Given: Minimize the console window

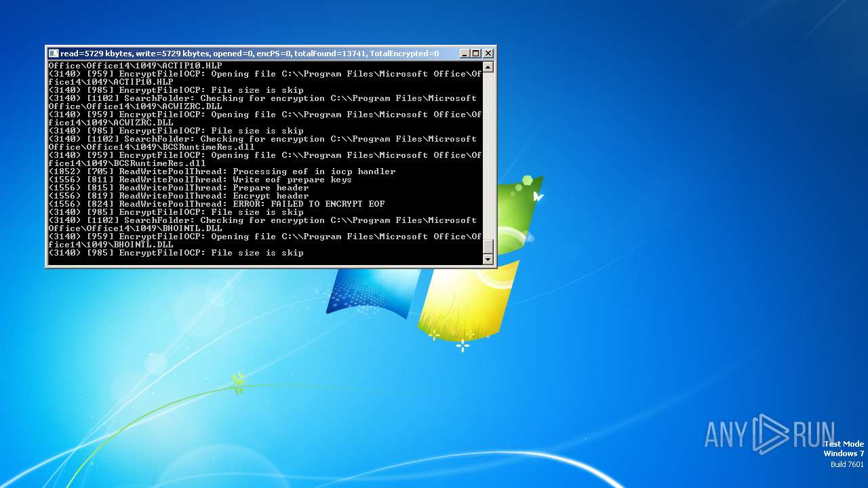Looking at the screenshot, I should [465, 54].
